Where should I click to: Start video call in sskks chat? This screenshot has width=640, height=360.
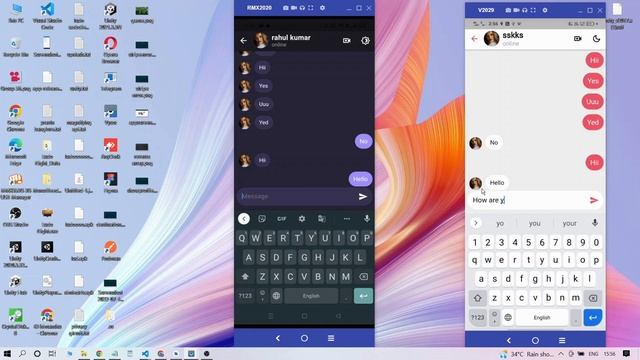pyautogui.click(x=578, y=39)
